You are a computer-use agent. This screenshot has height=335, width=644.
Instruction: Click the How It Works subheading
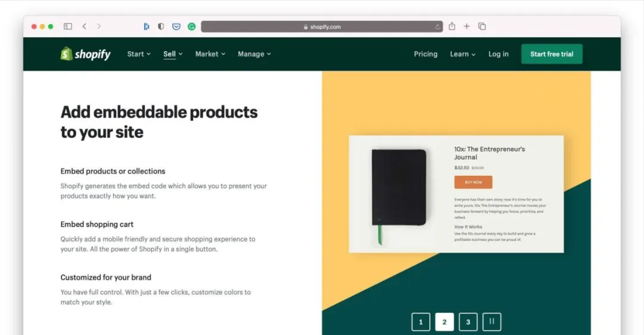[468, 227]
